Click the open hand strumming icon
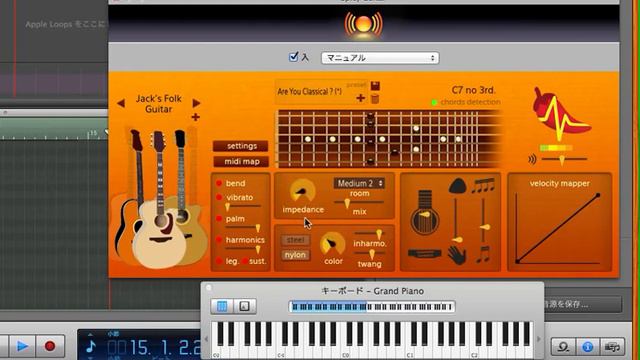Image resolution: width=640 pixels, height=360 pixels. coord(457,256)
